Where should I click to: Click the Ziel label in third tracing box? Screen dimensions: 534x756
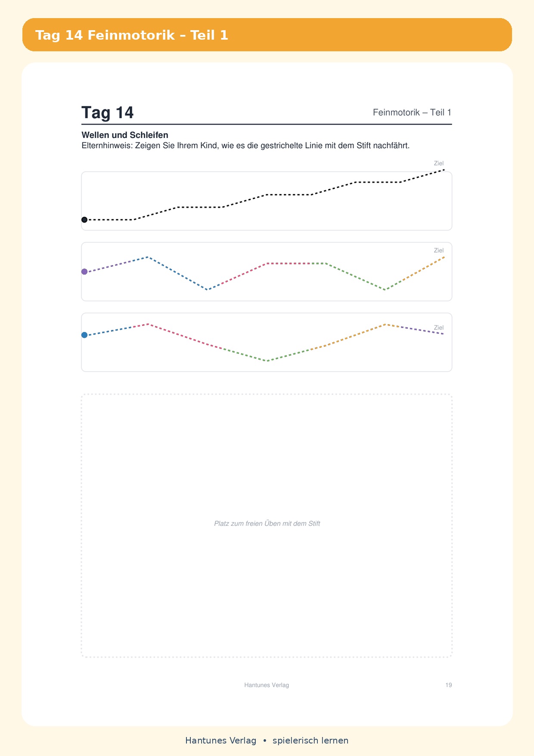[438, 328]
